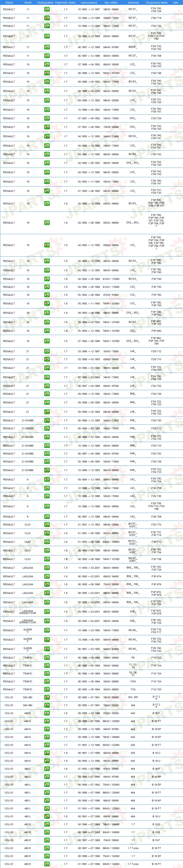This screenshot has width=183, height=868.
Task: Click fuel icon in Super 5 F3N 716 row
Action: [47, 630]
